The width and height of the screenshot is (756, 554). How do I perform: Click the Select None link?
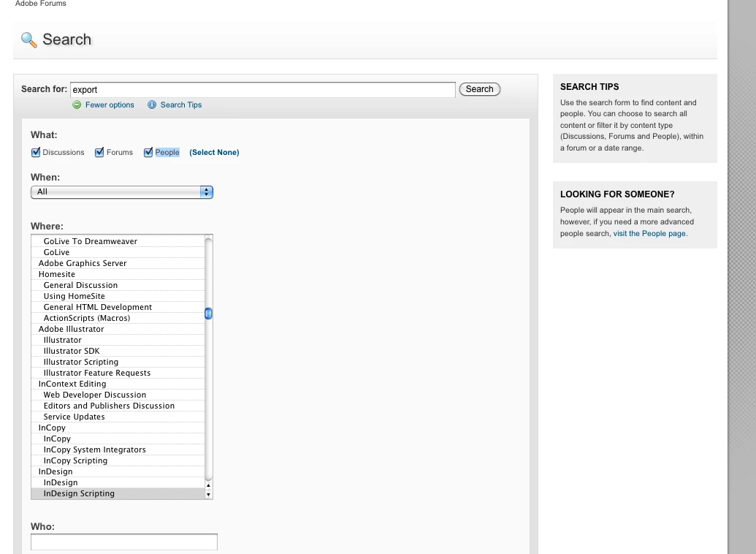click(214, 153)
